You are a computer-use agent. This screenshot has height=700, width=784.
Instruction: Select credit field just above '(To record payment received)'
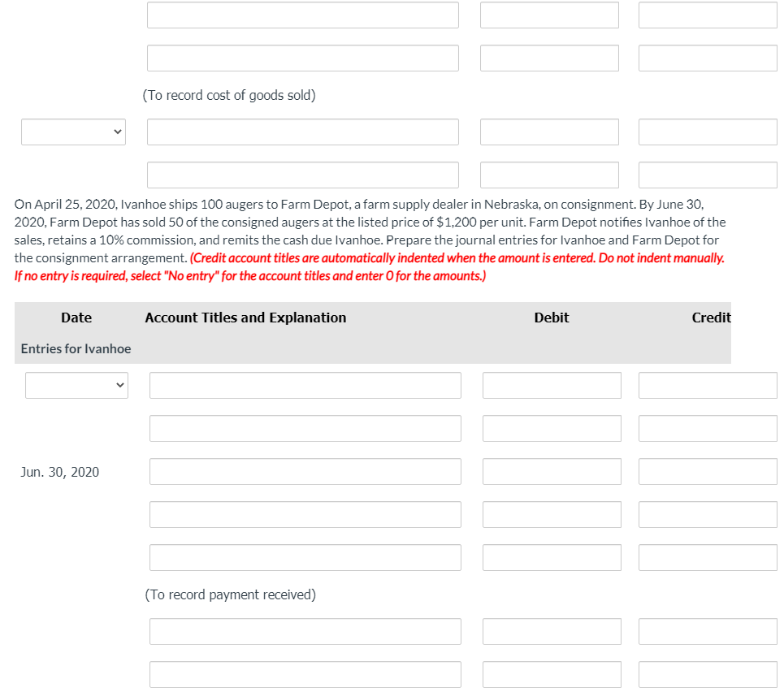pyautogui.click(x=708, y=557)
